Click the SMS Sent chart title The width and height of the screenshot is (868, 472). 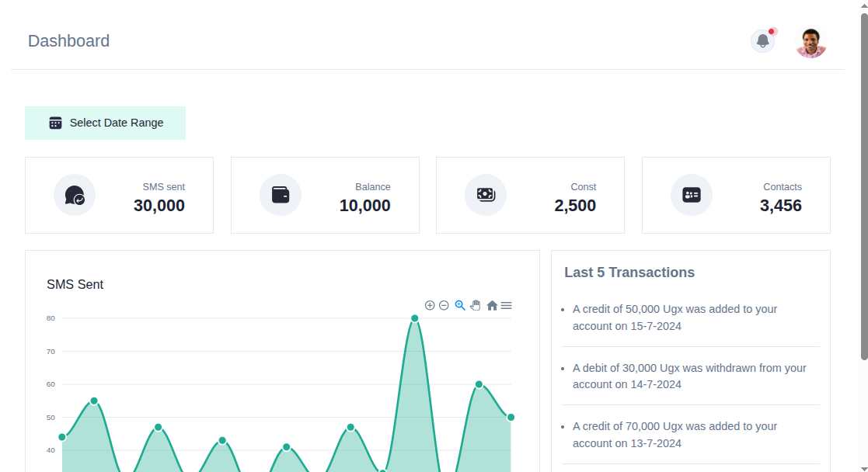point(75,284)
